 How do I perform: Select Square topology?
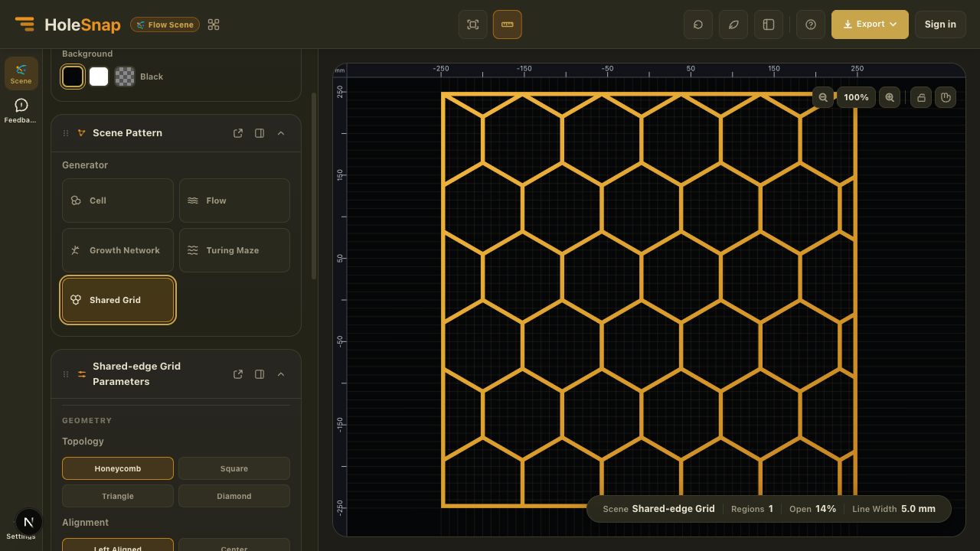[234, 468]
